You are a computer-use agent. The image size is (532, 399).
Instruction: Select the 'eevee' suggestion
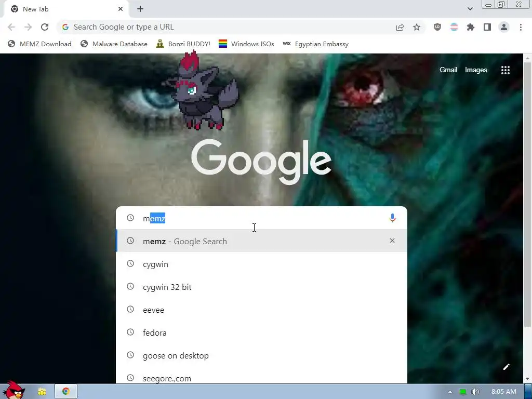(261, 310)
